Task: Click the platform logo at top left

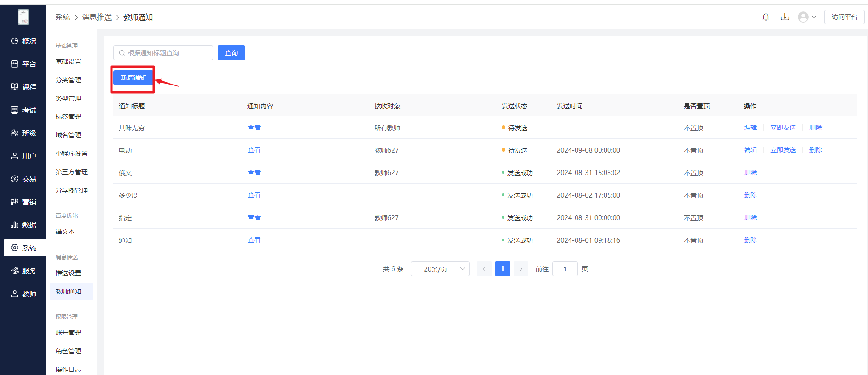Action: (23, 17)
